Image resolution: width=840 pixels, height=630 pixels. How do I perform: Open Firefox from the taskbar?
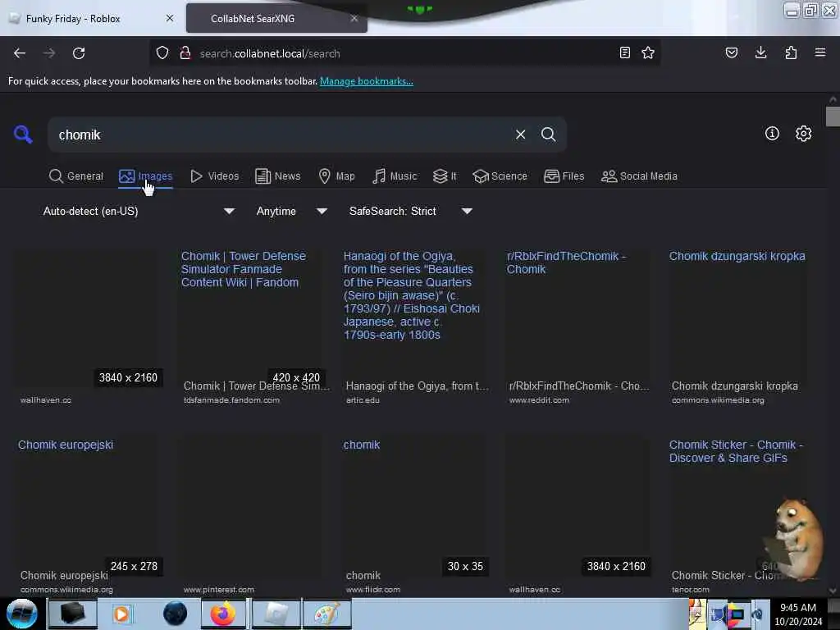click(x=223, y=614)
